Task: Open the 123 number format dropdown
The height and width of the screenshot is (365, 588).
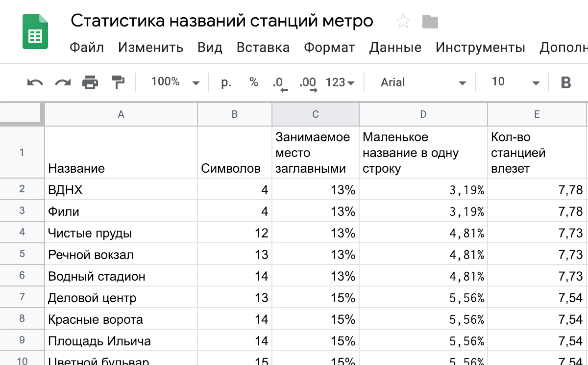Action: pyautogui.click(x=340, y=82)
